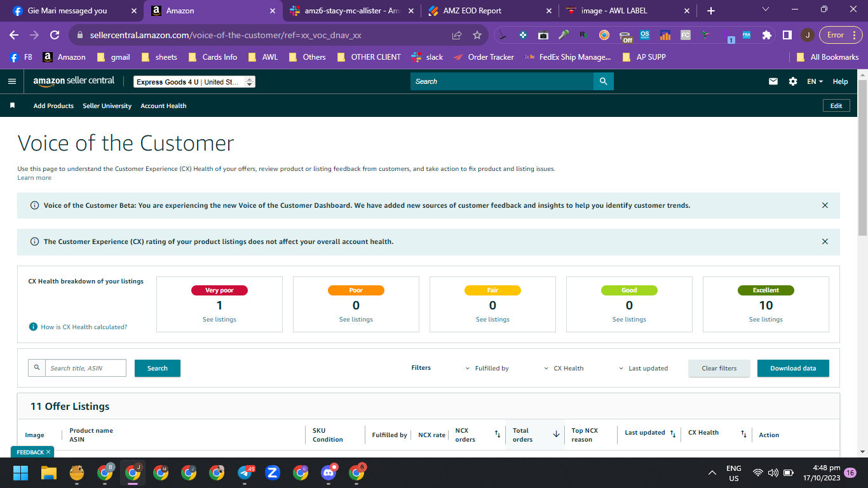Sort the CX Health table column
Viewport: 868px width, 488px height.
[x=743, y=434]
